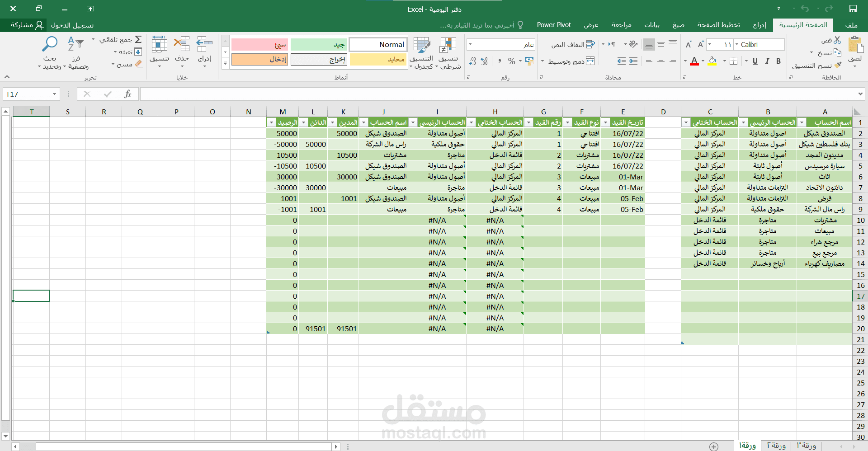Open Format as Table (التنسيق كجدول) icon
Screen dimensions: 868x451
[422, 45]
